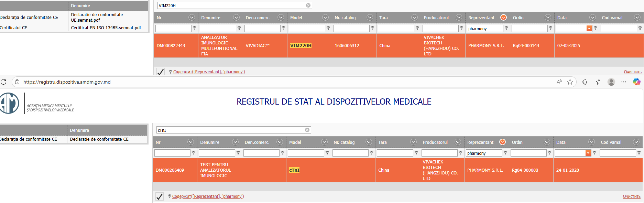Uncheck filter checkbox below the VIM220H grid
644x203 pixels.
(x=160, y=72)
